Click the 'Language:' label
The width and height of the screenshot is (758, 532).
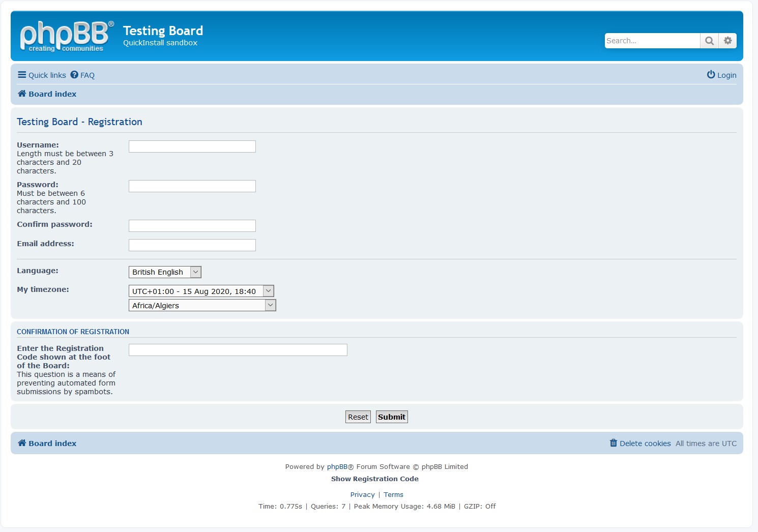point(38,271)
